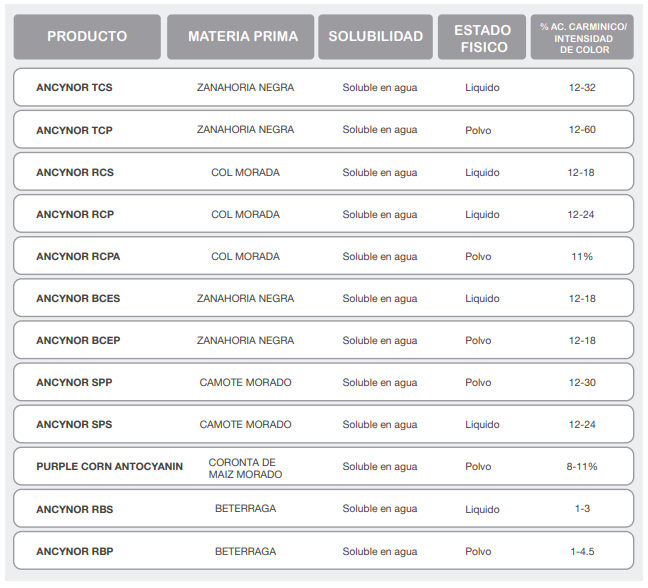648x588 pixels.
Task: Select the 1-4.5 value for ANCYNOR RBP
Action: click(x=582, y=551)
